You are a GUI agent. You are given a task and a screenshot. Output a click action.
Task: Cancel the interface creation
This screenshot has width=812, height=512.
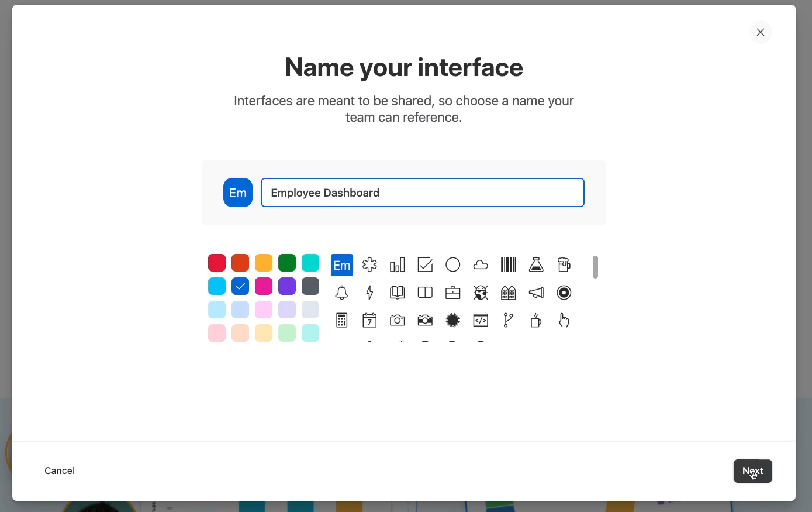coord(60,471)
